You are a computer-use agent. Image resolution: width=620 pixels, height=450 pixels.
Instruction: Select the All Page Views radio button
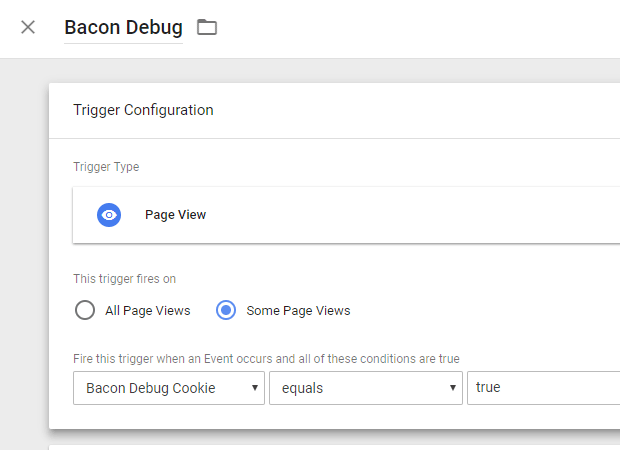(x=85, y=310)
